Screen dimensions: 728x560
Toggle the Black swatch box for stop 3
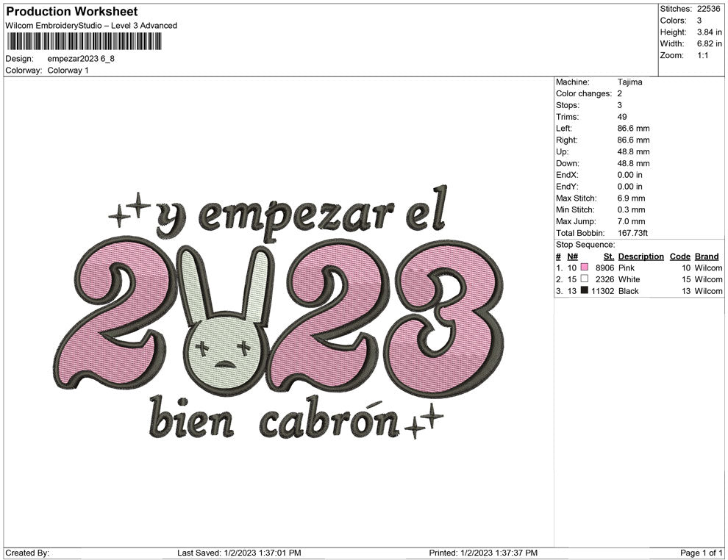click(584, 291)
